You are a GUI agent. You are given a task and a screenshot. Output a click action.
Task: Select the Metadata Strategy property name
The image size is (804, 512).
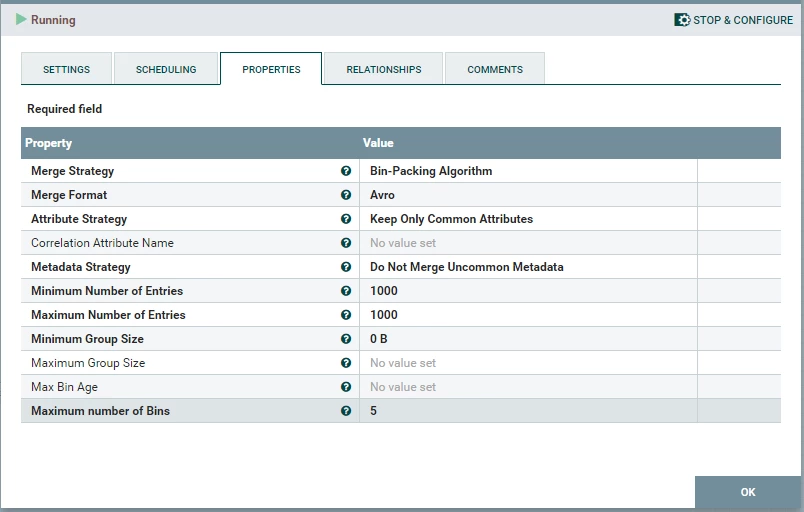pyautogui.click(x=81, y=267)
